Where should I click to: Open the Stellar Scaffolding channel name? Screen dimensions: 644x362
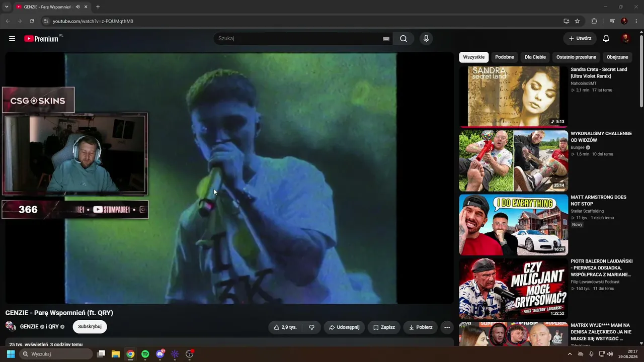click(587, 211)
